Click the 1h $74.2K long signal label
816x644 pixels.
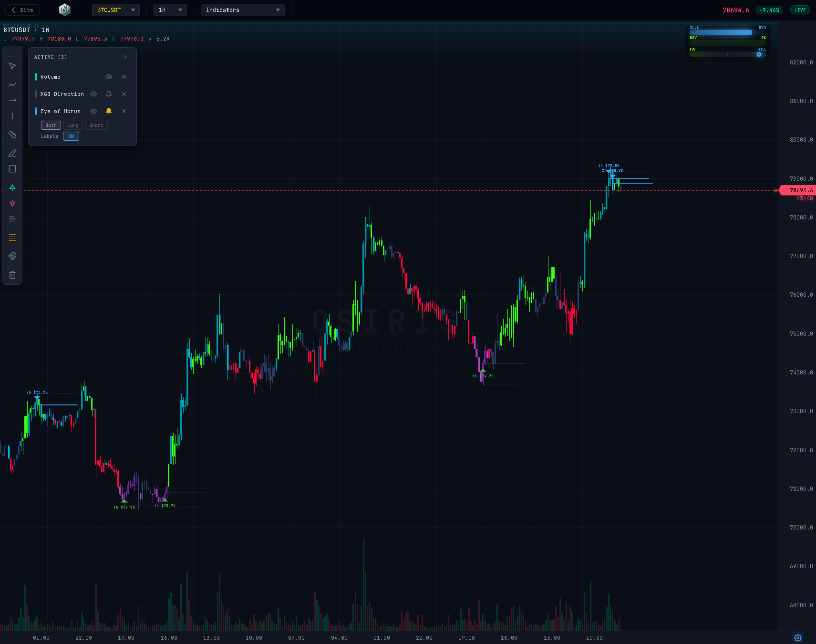click(483, 376)
